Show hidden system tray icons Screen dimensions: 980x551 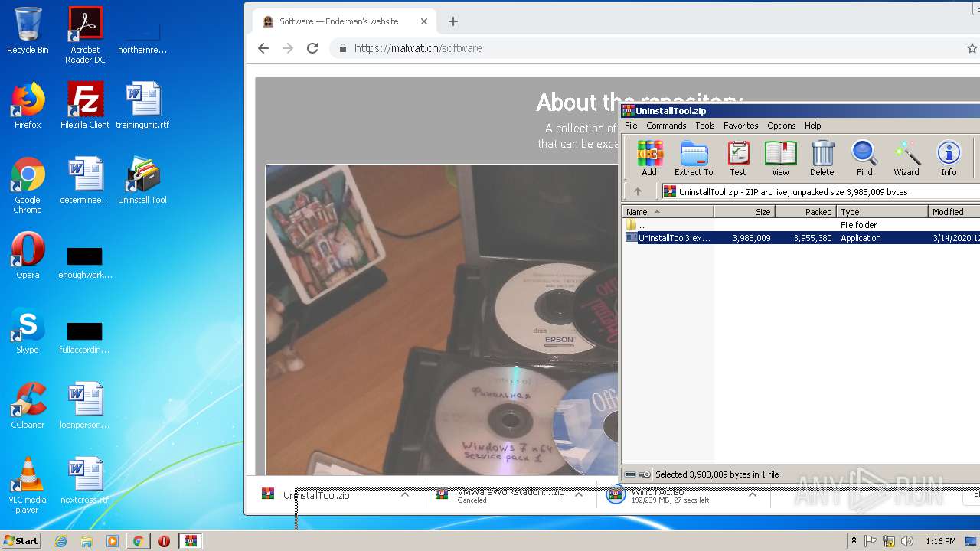[854, 541]
